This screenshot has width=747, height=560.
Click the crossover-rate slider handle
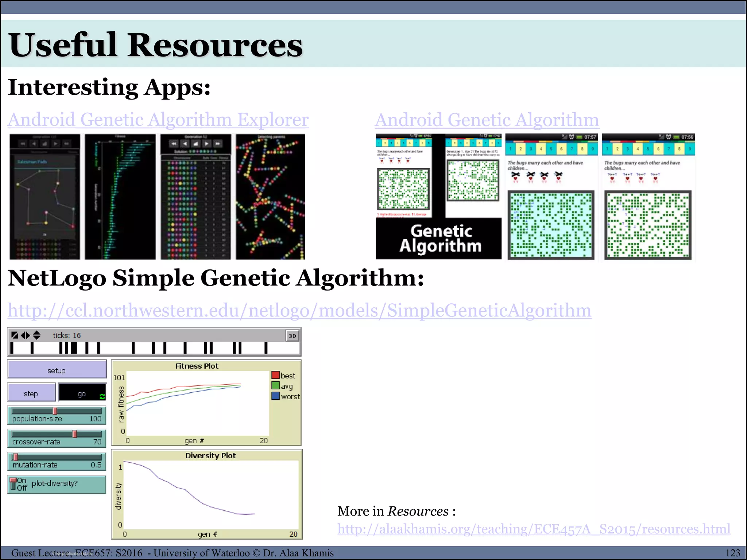click(74, 434)
